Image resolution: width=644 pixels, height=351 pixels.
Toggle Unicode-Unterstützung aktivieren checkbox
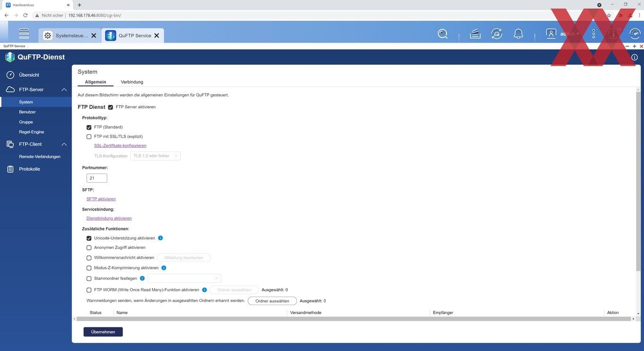[89, 238]
